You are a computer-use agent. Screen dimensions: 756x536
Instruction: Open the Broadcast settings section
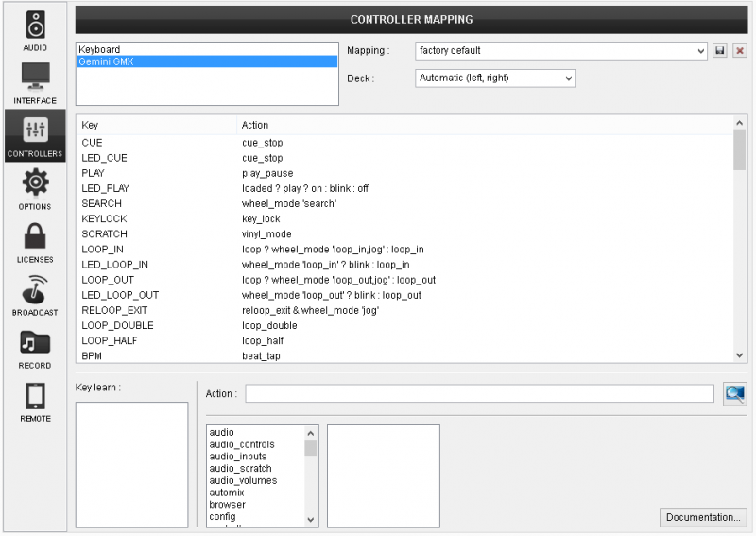pyautogui.click(x=35, y=295)
